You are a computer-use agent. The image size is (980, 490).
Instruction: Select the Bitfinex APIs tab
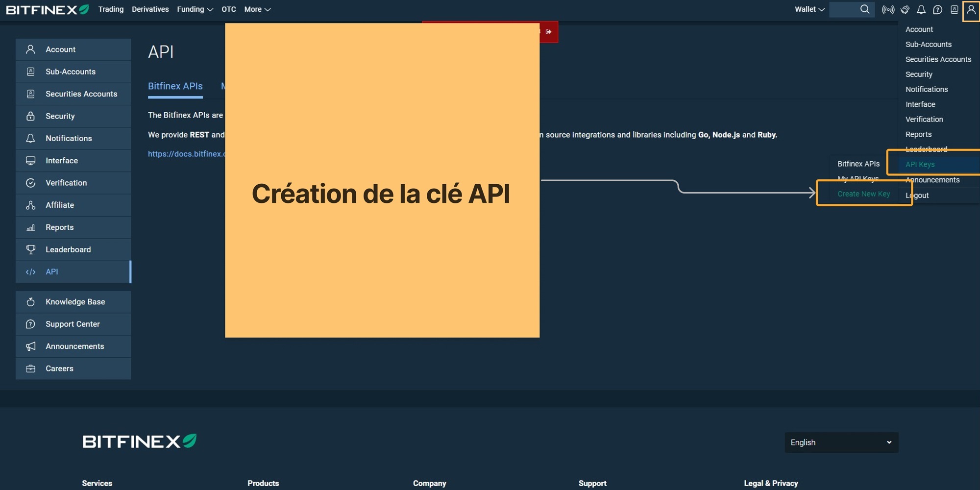(x=175, y=86)
